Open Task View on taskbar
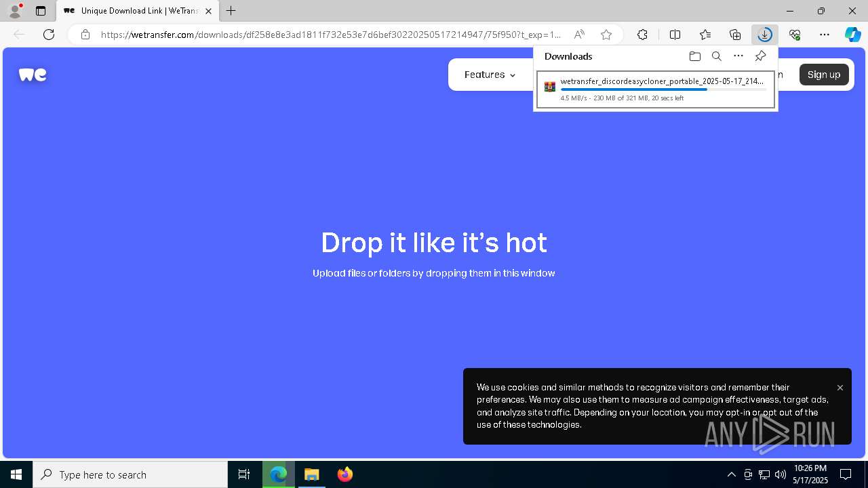This screenshot has height=488, width=868. click(244, 474)
